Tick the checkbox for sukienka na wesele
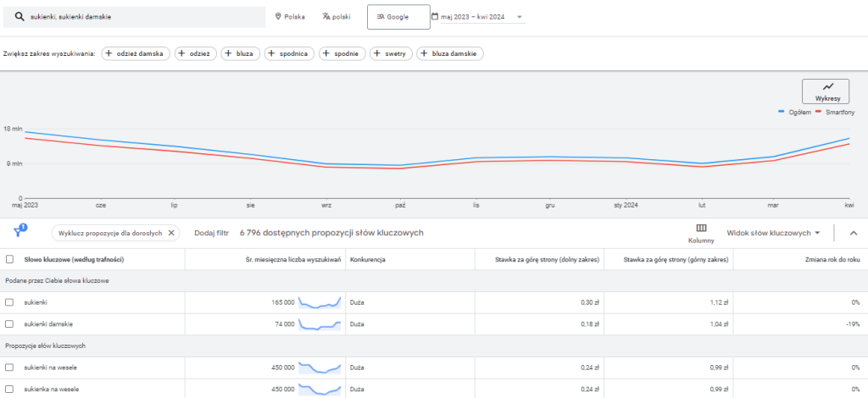The width and height of the screenshot is (868, 398). (9, 390)
